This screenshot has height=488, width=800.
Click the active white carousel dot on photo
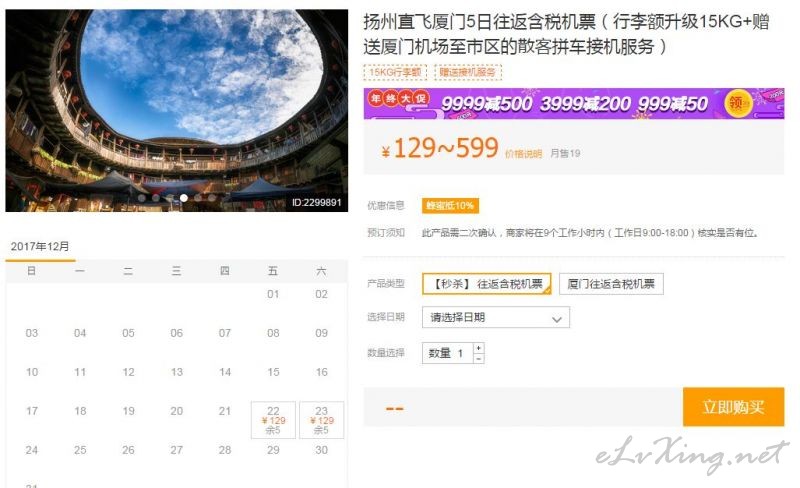tap(184, 198)
